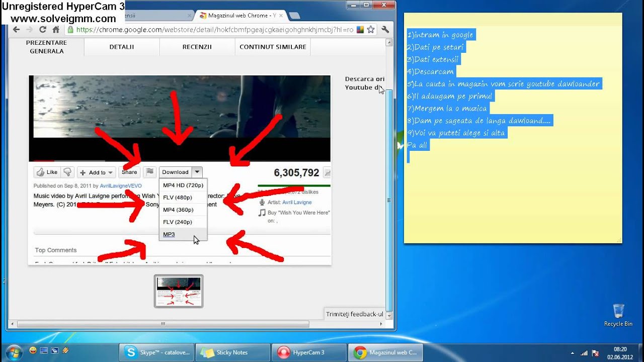Close the Magazinul web Chrome tab
The image size is (644, 362).
282,16
